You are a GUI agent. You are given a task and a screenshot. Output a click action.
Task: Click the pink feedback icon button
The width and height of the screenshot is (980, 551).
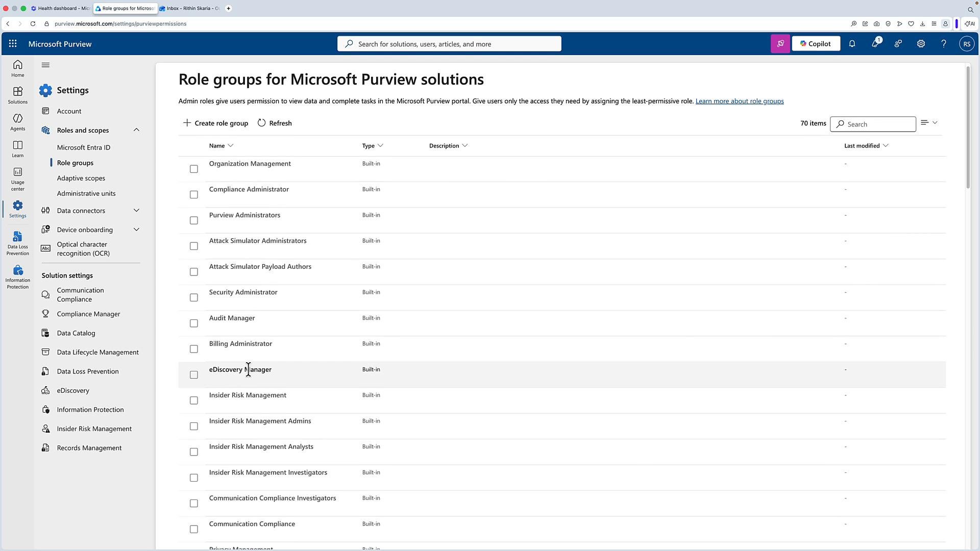point(780,44)
